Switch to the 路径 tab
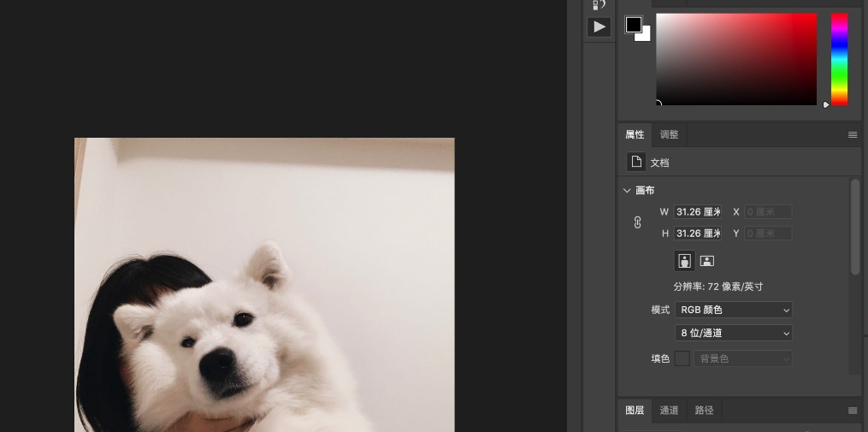The width and height of the screenshot is (868, 432). coord(704,411)
